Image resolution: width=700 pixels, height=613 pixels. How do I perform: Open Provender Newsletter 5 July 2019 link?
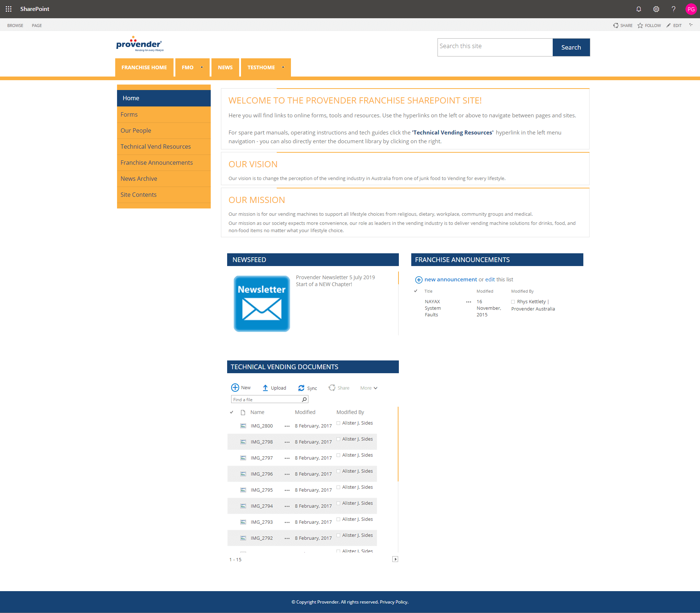pos(335,277)
